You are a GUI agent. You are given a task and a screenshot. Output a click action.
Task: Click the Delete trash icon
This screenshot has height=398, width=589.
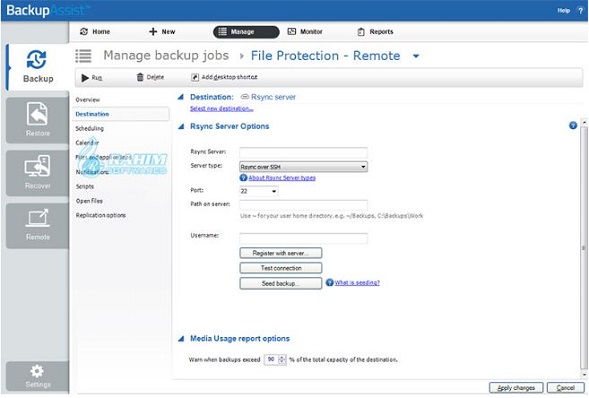[x=140, y=77]
